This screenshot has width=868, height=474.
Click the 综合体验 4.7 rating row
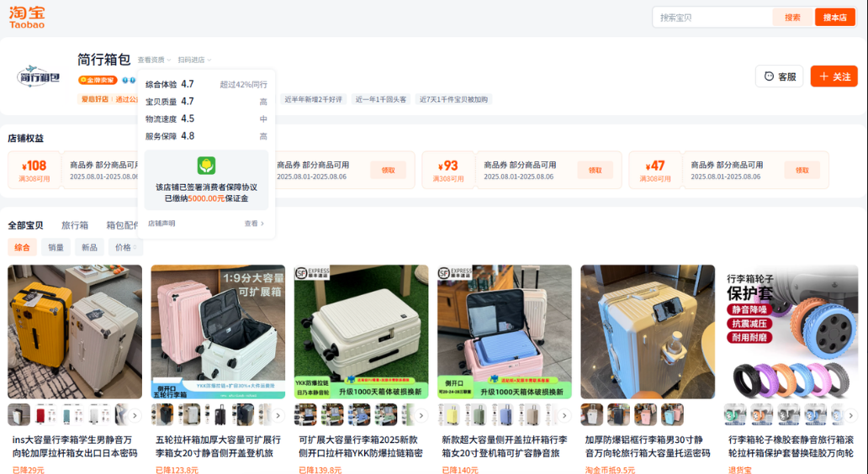206,84
